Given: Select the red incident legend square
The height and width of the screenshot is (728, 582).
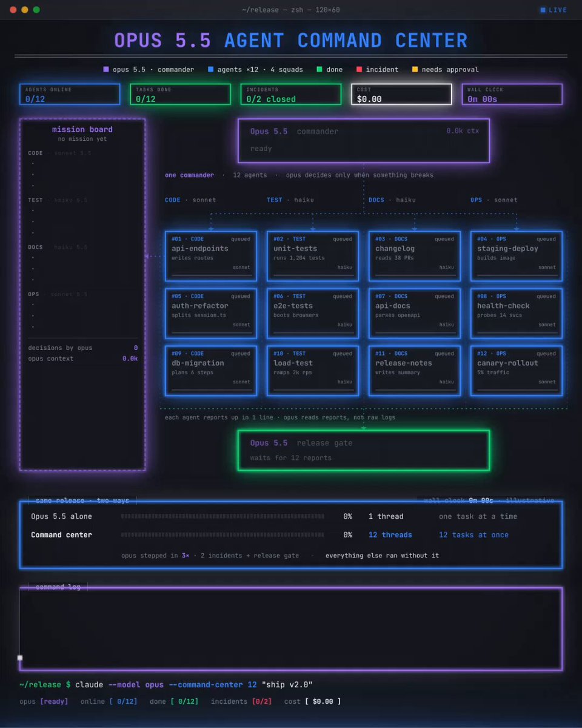Looking at the screenshot, I should coord(360,70).
